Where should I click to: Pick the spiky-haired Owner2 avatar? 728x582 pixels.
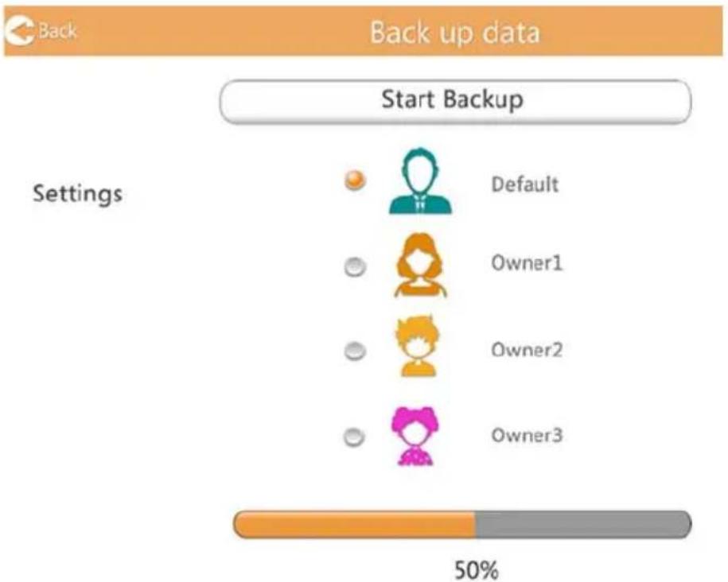coord(417,346)
